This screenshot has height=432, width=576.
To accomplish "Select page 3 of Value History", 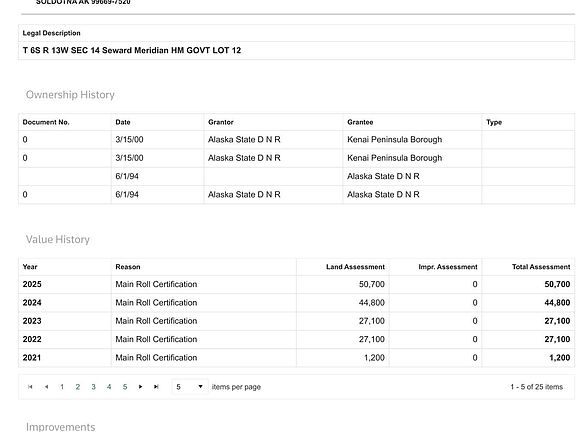I will tap(93, 387).
